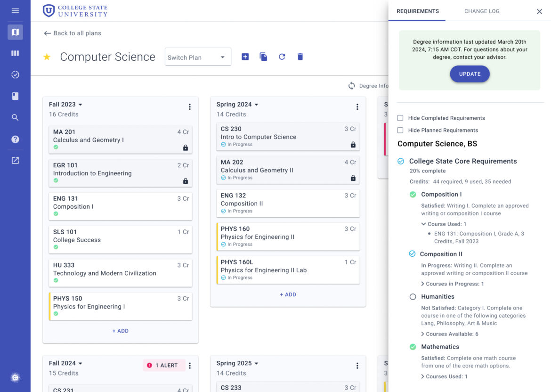
Task: Expand Courses Used: 1 under Mathematics
Action: [x=444, y=376]
